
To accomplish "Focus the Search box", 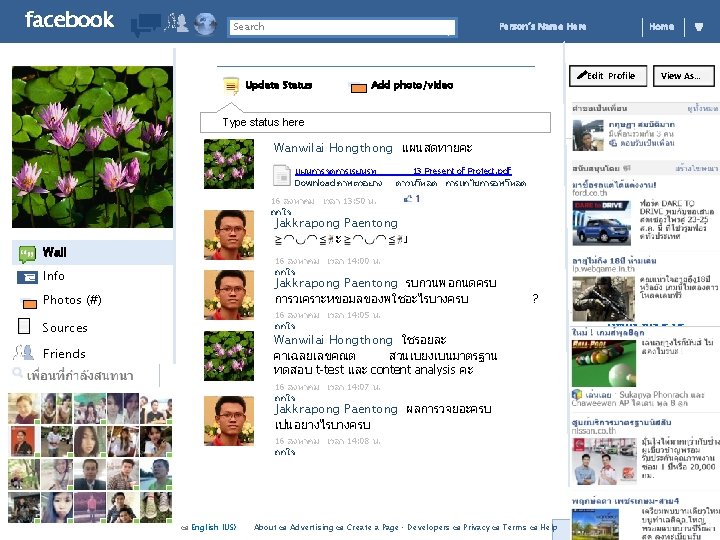I will pyautogui.click(x=342, y=27).
